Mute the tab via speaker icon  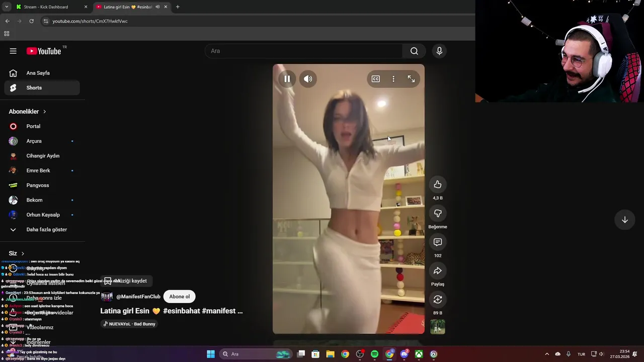click(157, 7)
